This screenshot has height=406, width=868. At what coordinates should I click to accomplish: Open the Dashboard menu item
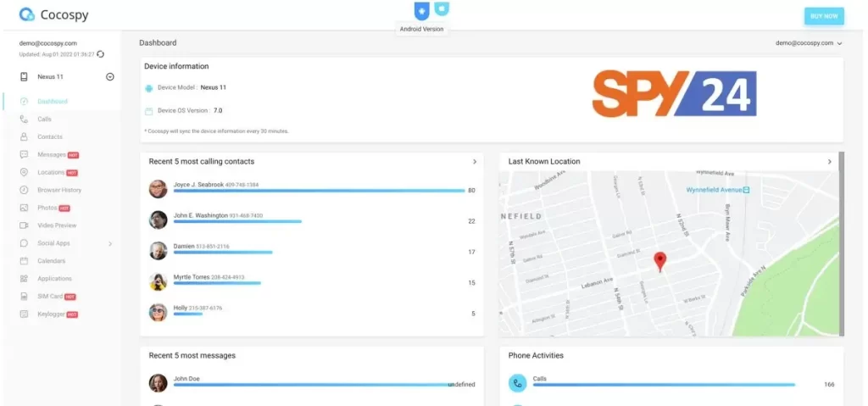[x=53, y=102]
